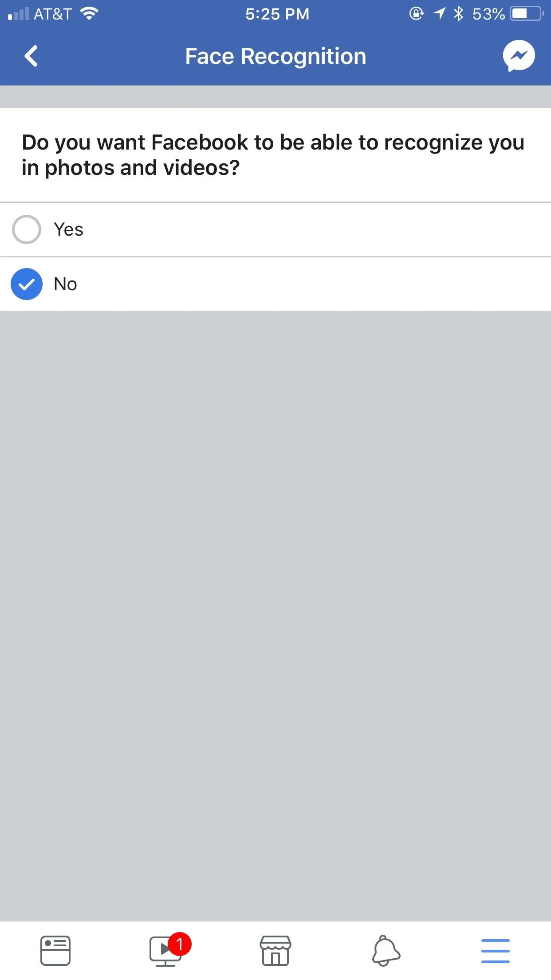The image size is (551, 980).
Task: Select the Yes radio button
Action: click(x=27, y=229)
